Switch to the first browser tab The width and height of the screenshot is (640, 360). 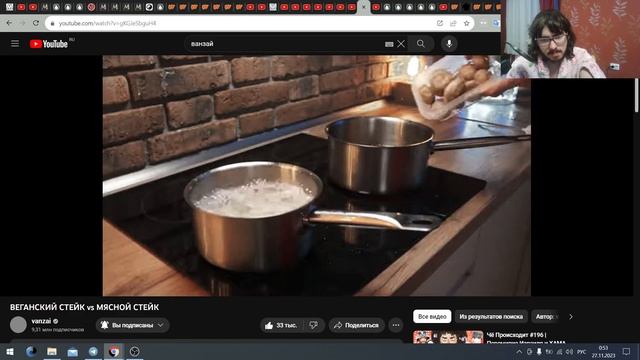tap(9, 7)
